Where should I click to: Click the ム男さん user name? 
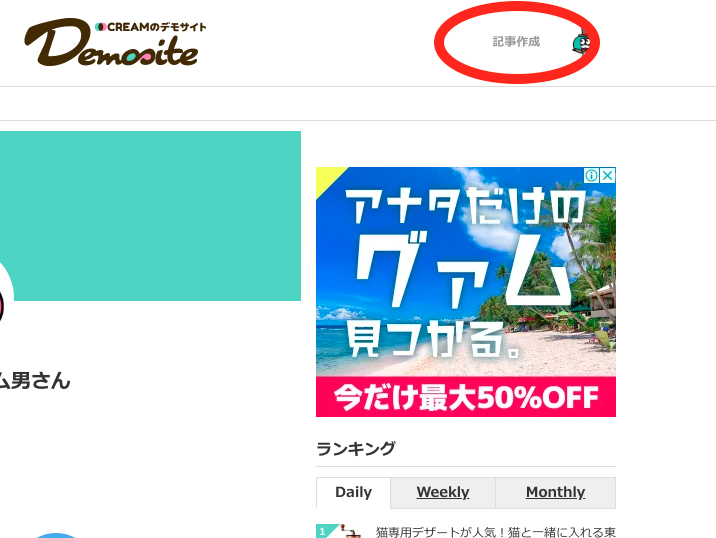pos(35,381)
